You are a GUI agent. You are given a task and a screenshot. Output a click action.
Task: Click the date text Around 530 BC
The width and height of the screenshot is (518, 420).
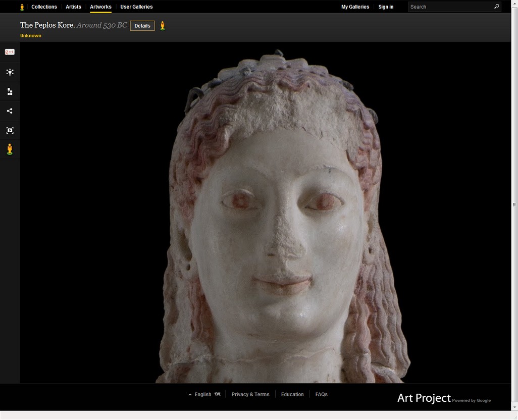[102, 25]
